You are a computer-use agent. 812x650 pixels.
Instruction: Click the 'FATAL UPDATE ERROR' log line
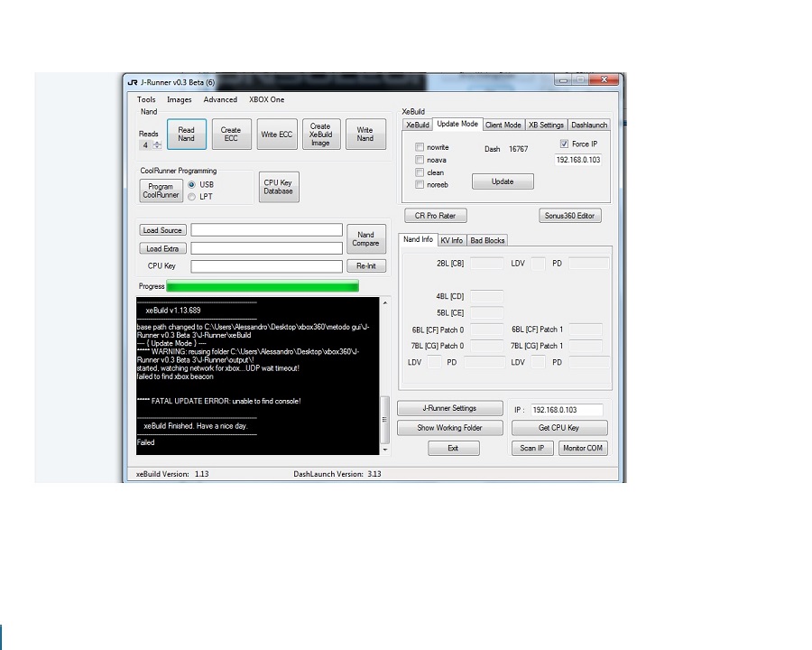[218, 401]
